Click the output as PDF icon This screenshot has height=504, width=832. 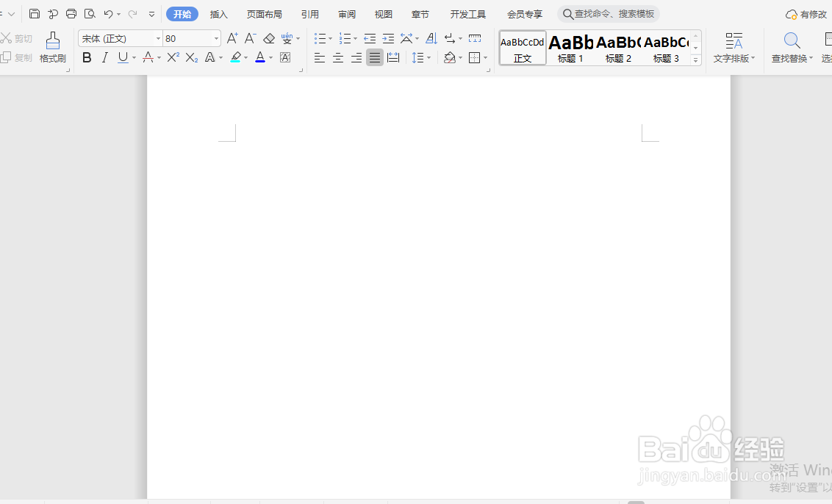tap(52, 14)
